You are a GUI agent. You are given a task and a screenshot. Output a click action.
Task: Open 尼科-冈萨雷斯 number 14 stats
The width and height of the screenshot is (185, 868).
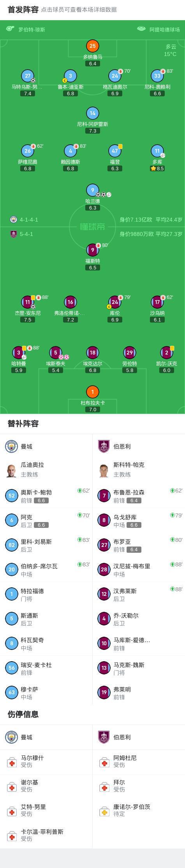(x=93, y=114)
